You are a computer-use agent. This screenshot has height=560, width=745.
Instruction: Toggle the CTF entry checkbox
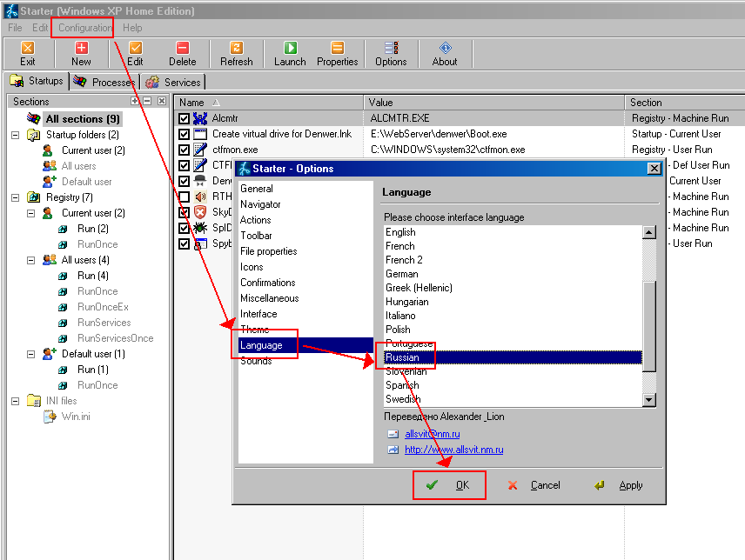185,165
